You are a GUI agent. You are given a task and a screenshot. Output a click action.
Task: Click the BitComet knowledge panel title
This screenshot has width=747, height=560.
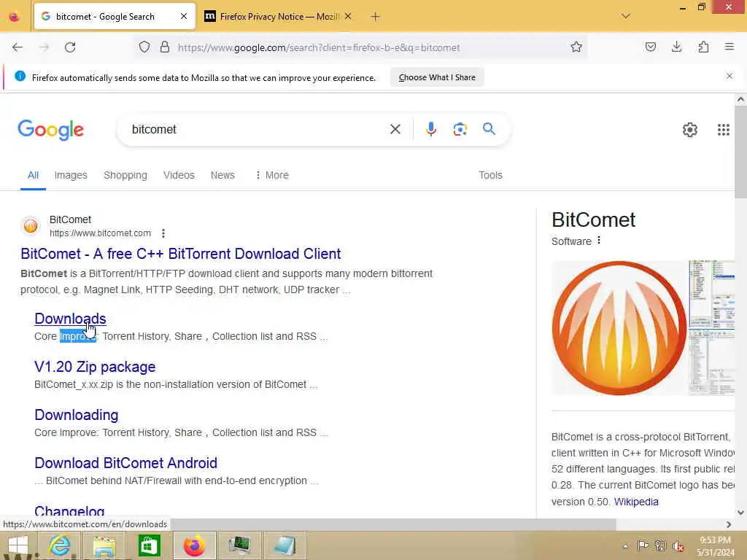[x=593, y=220]
